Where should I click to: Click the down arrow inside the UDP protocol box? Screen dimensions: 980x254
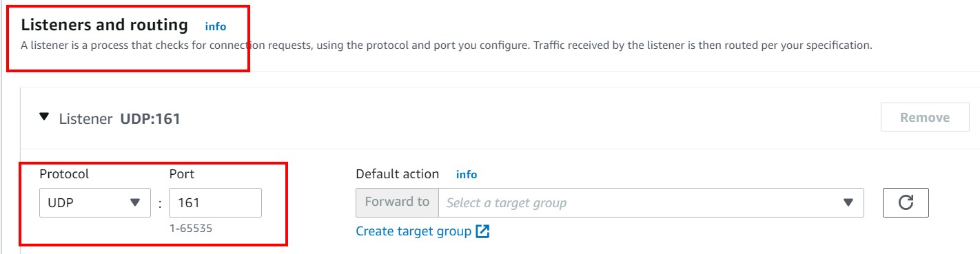(135, 202)
